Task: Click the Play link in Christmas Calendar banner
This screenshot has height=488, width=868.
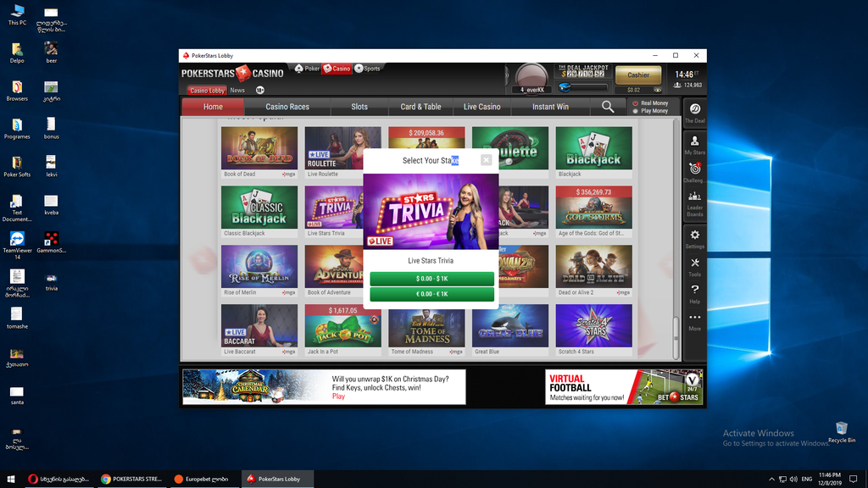Action: click(x=338, y=396)
